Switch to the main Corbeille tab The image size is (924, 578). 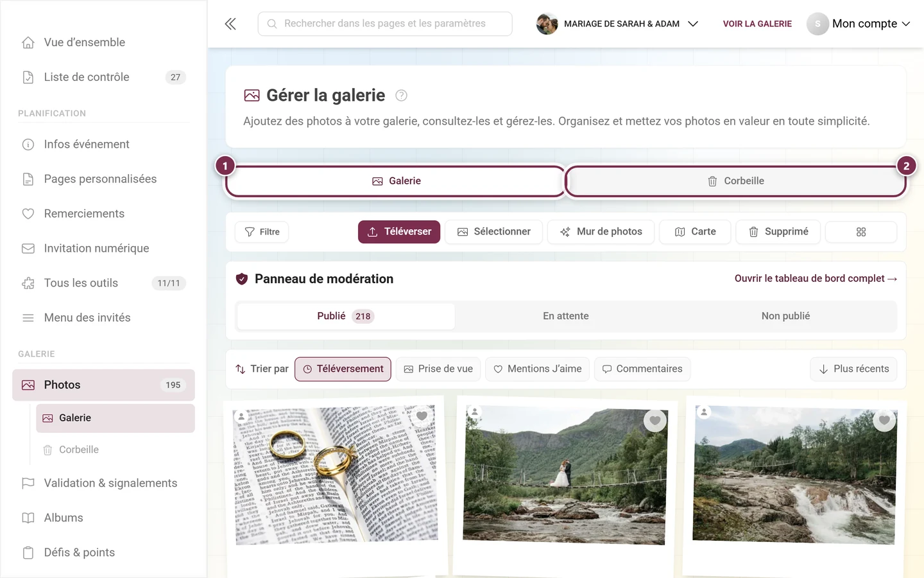click(x=735, y=181)
